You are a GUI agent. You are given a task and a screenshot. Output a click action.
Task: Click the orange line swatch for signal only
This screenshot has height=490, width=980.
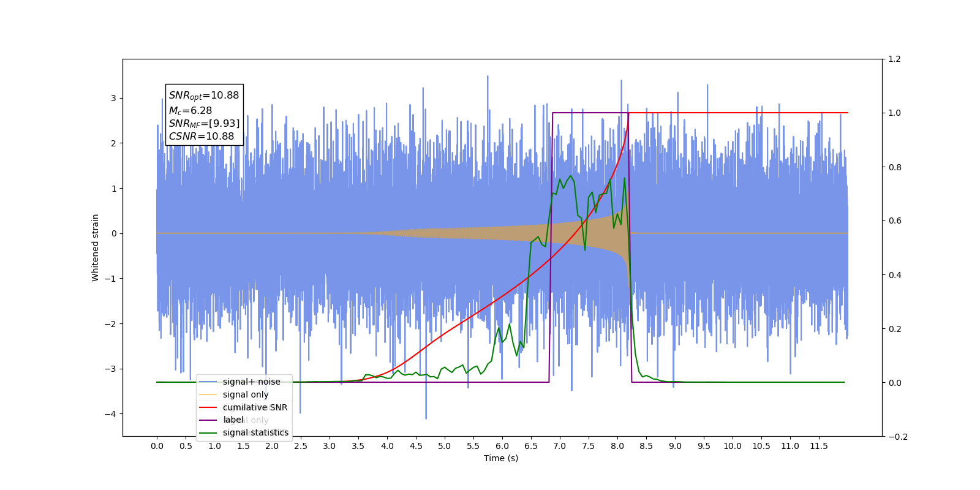(x=209, y=394)
